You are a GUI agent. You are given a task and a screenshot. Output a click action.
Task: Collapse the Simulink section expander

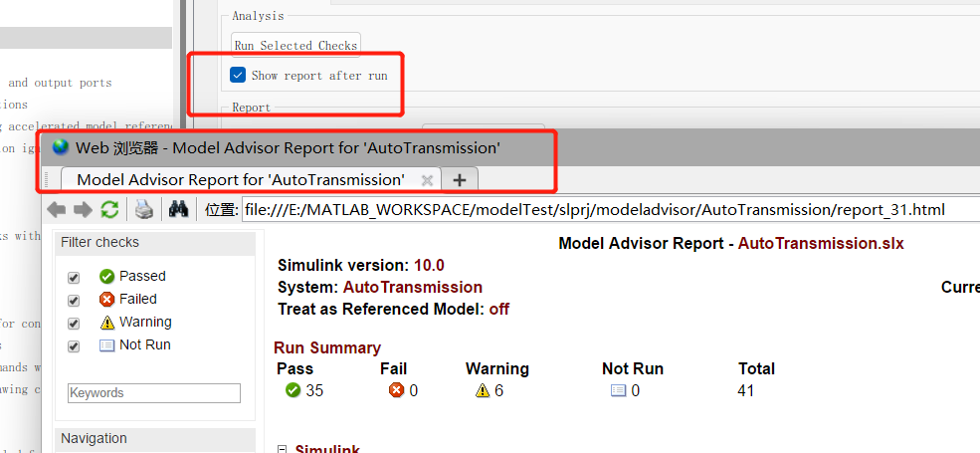tap(282, 449)
